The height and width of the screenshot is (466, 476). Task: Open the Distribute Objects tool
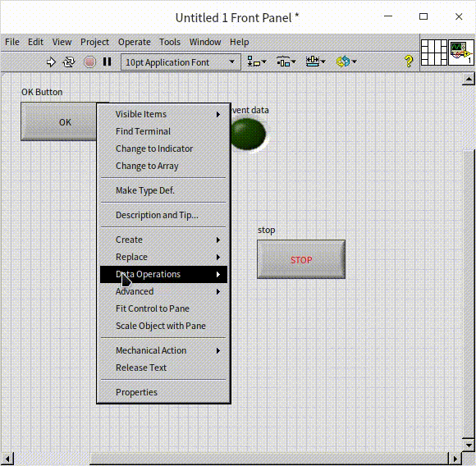[x=286, y=62]
